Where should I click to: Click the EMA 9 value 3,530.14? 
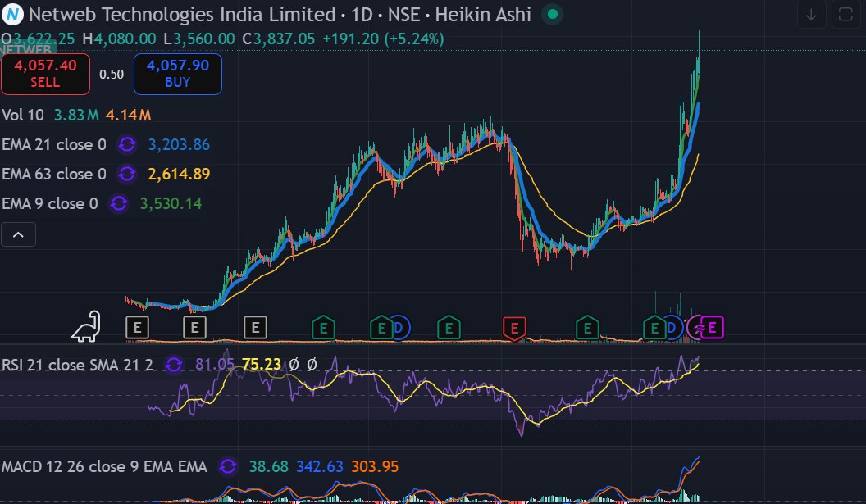coord(171,203)
